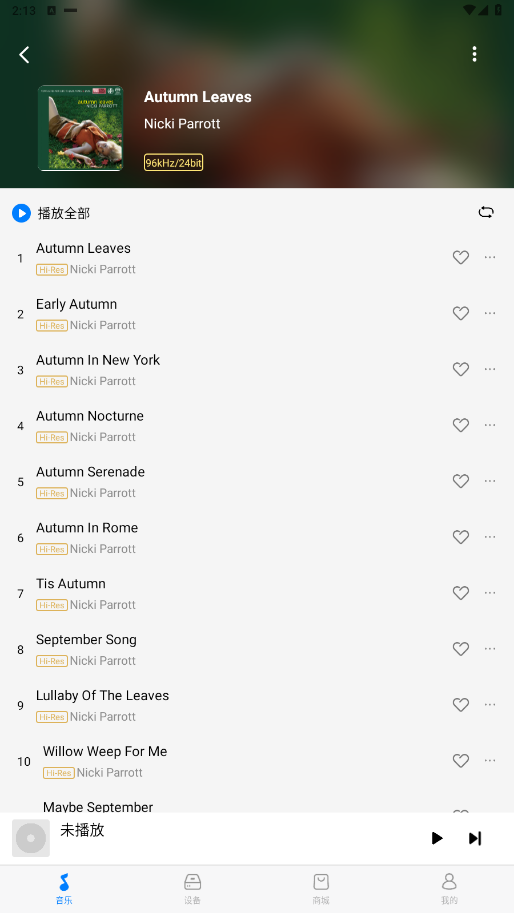The width and height of the screenshot is (514, 913).
Task: Tap the back arrow icon
Action: click(x=24, y=55)
